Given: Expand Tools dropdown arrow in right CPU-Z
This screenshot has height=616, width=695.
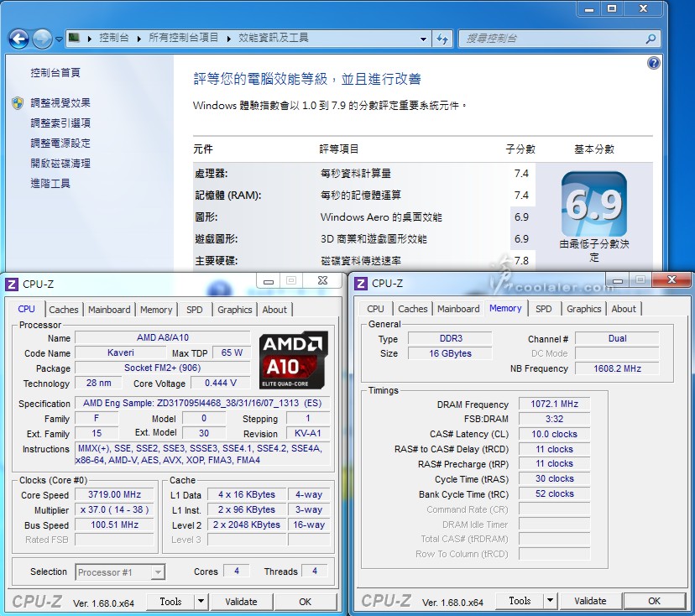Looking at the screenshot, I should point(550,601).
